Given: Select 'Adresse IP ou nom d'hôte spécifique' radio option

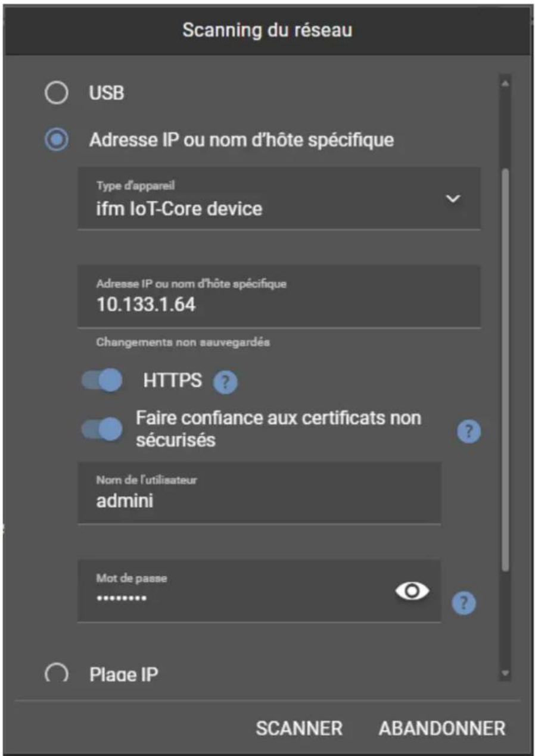Looking at the screenshot, I should (x=57, y=140).
